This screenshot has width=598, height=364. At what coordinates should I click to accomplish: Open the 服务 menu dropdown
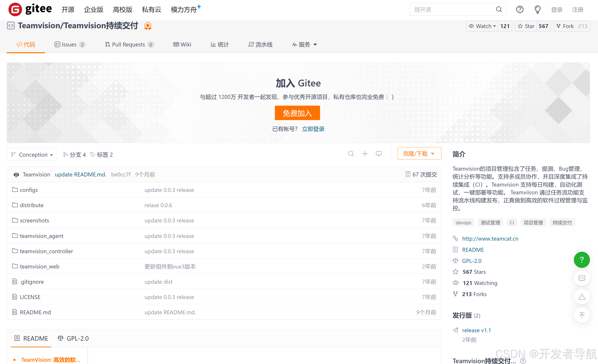coord(304,44)
